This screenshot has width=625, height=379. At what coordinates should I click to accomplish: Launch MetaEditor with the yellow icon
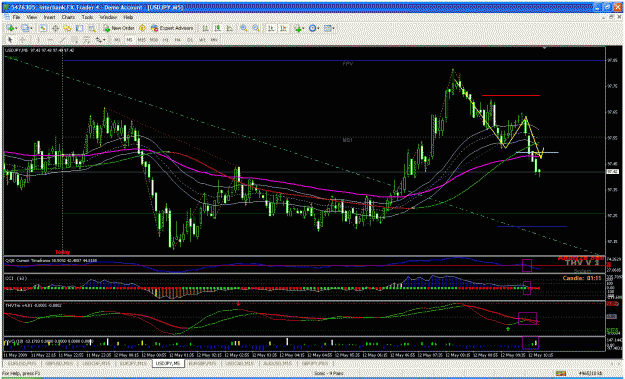pyautogui.click(x=142, y=28)
